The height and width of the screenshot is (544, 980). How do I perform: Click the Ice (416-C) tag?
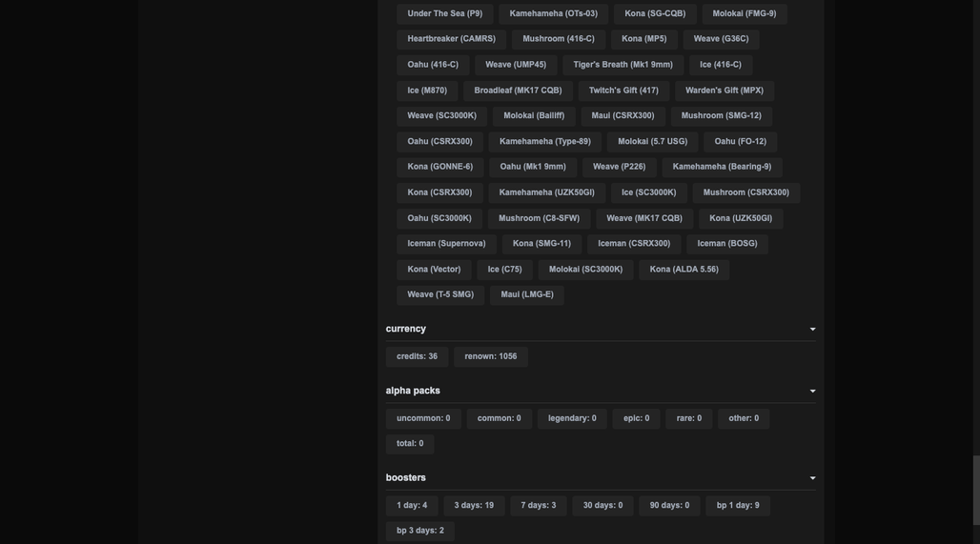point(721,65)
